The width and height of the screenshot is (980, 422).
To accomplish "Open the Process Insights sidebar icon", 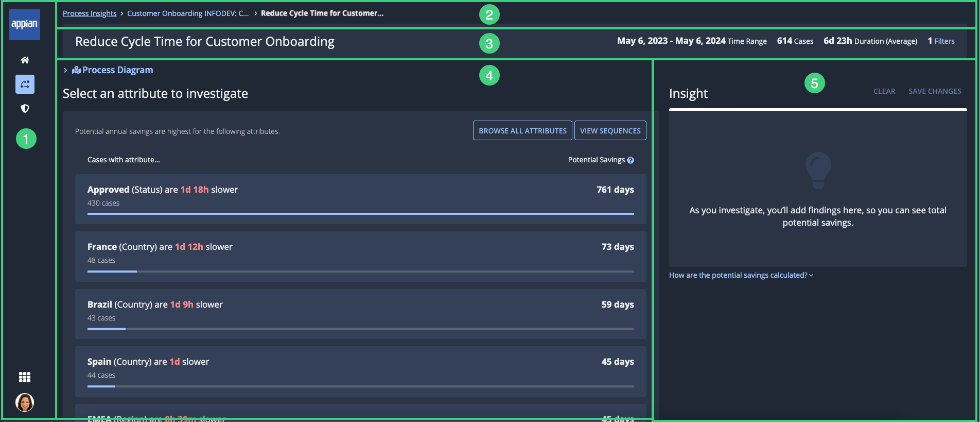I will tap(25, 84).
